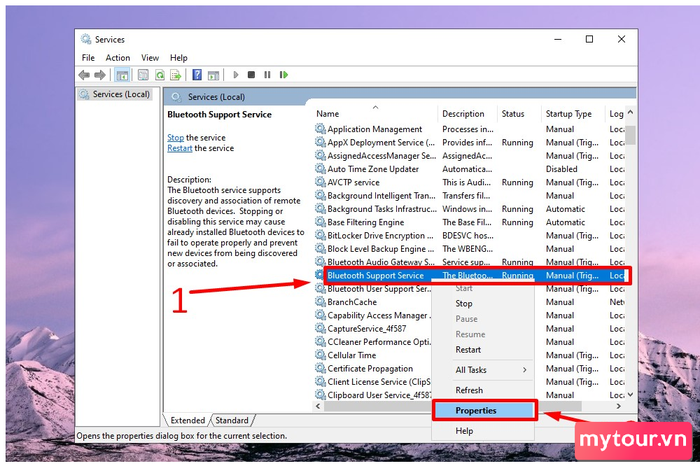Click the Export List toolbar icon
The image size is (700, 470).
pos(175,75)
